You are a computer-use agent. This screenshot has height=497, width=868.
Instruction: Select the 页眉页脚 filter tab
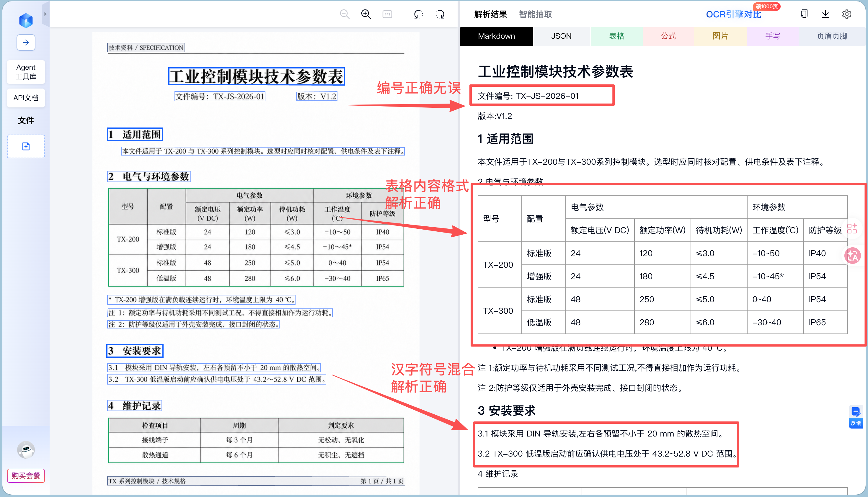[x=832, y=36]
